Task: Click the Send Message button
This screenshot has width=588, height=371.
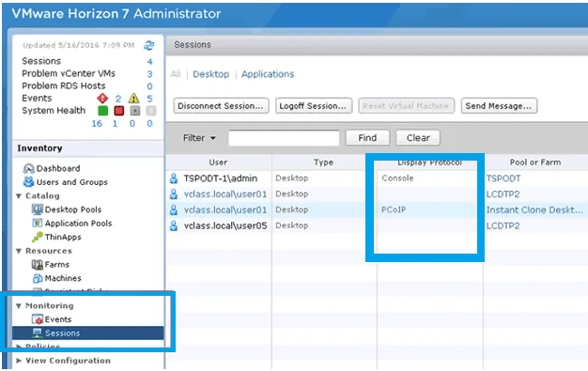Action: 499,106
